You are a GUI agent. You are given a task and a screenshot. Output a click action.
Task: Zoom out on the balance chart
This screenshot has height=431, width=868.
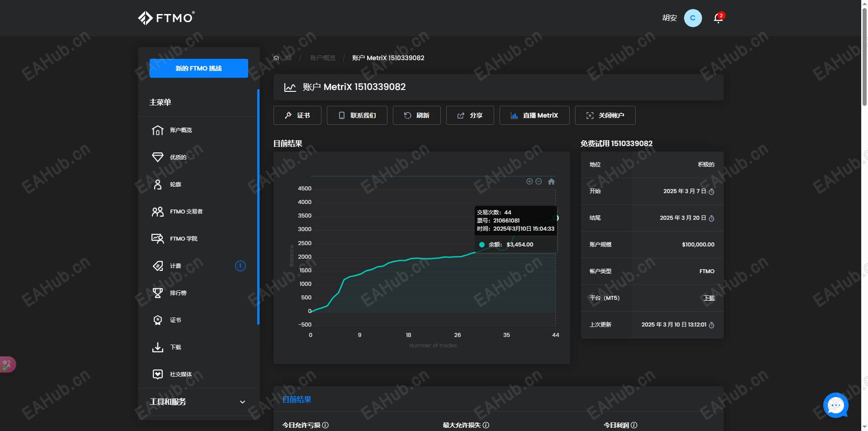(538, 181)
